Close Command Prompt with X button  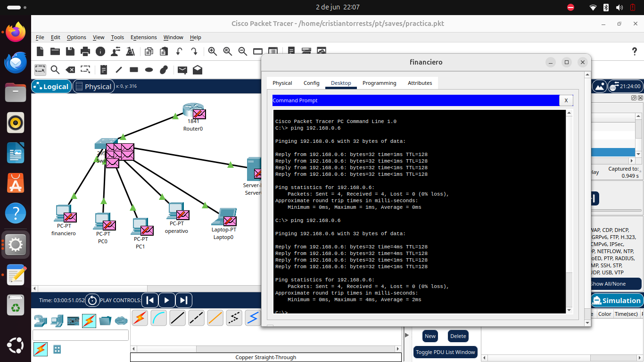pyautogui.click(x=566, y=100)
